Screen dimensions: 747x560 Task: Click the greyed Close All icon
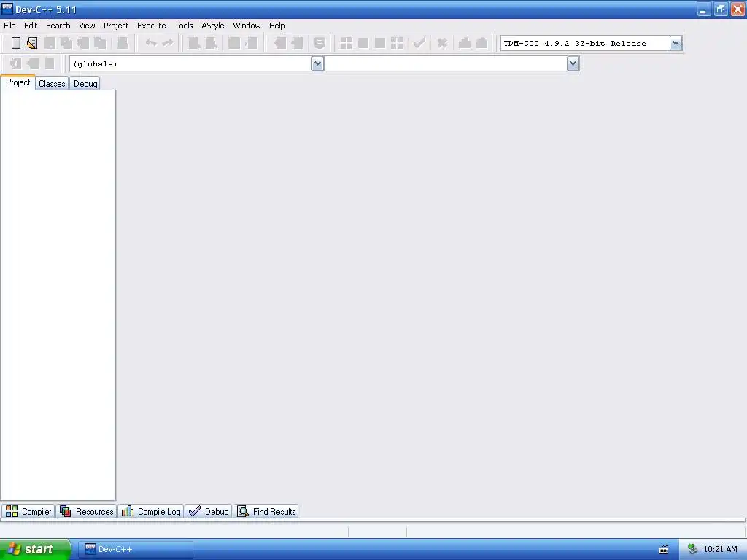point(100,43)
